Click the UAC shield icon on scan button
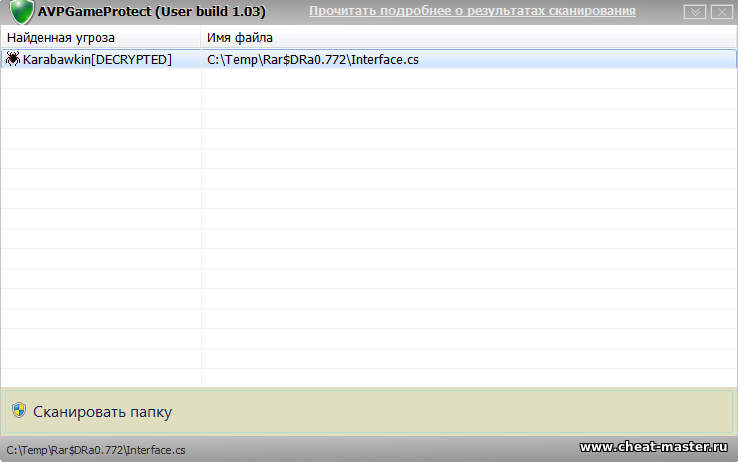 click(18, 410)
